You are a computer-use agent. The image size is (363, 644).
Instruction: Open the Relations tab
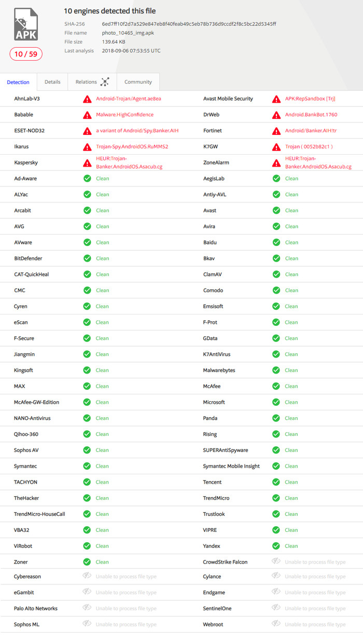(86, 82)
